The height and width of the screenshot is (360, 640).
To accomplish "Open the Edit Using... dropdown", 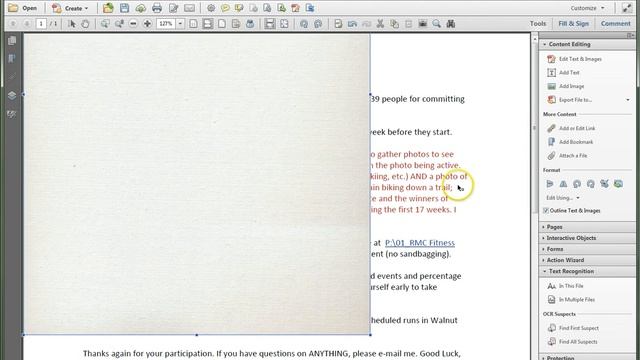I will coord(563,198).
